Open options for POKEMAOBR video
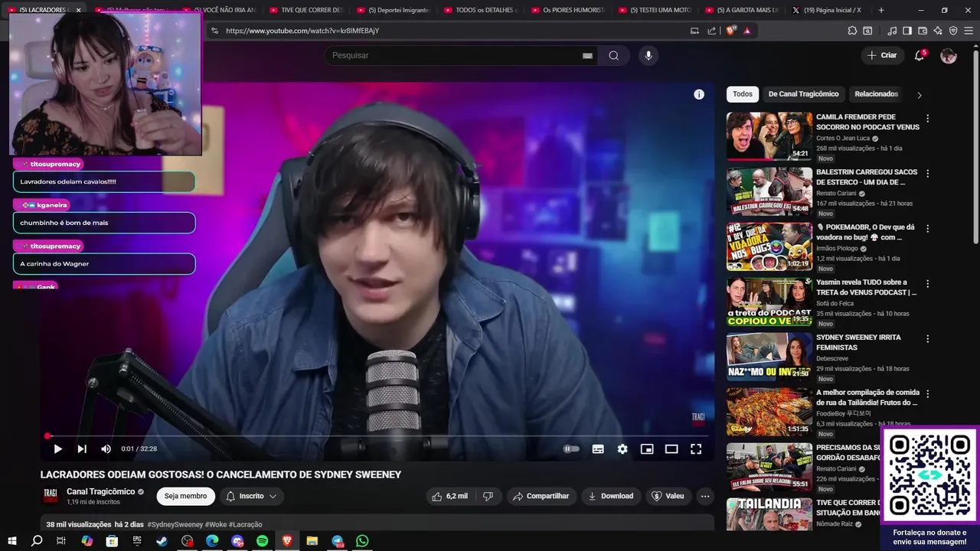This screenshot has height=551, width=980. 928,229
